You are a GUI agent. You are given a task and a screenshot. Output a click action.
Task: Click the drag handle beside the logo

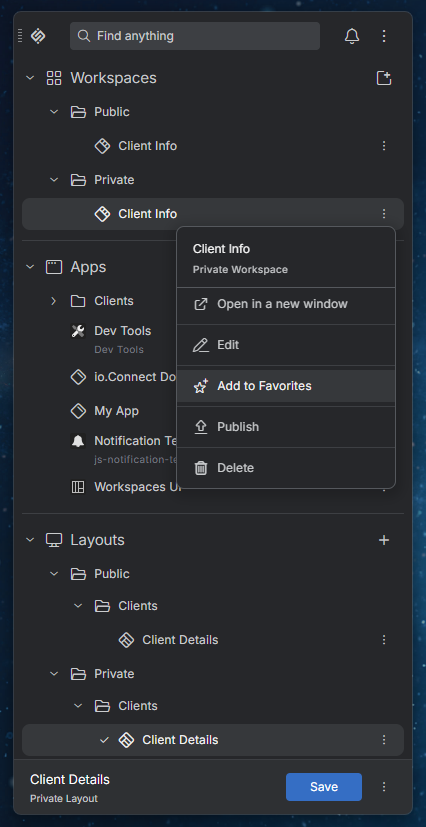(20, 36)
